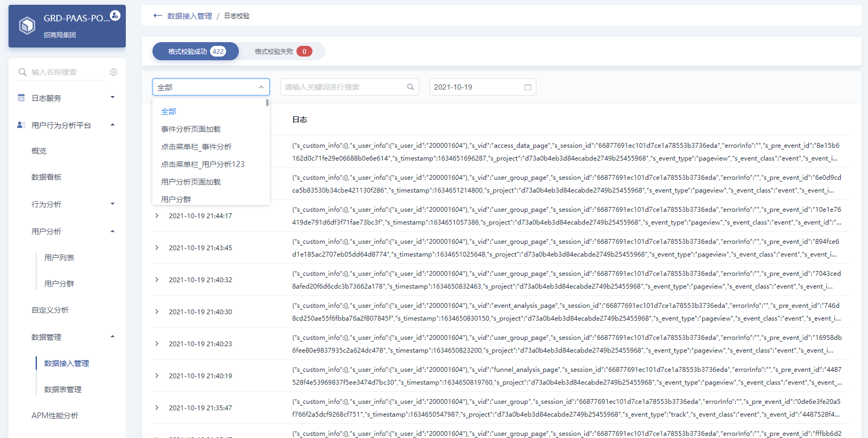Open the date picker calendar icon
Screen dimensions: 868x438
(x=528, y=87)
